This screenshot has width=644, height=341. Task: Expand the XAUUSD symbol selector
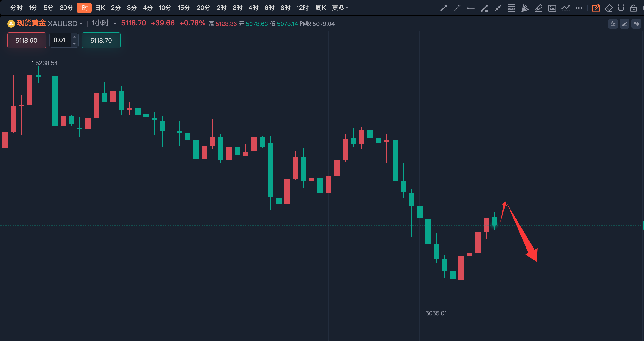(x=80, y=24)
